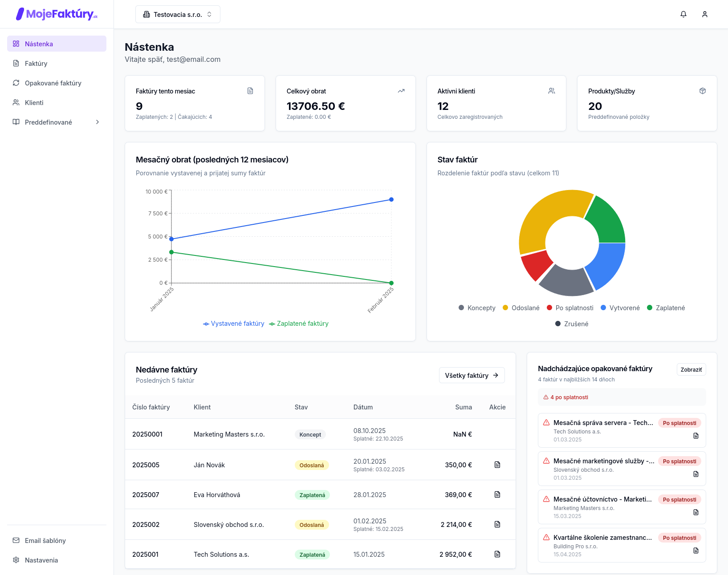Open the Testovacia s.r.o. company selector
The width and height of the screenshot is (728, 575).
pos(178,14)
